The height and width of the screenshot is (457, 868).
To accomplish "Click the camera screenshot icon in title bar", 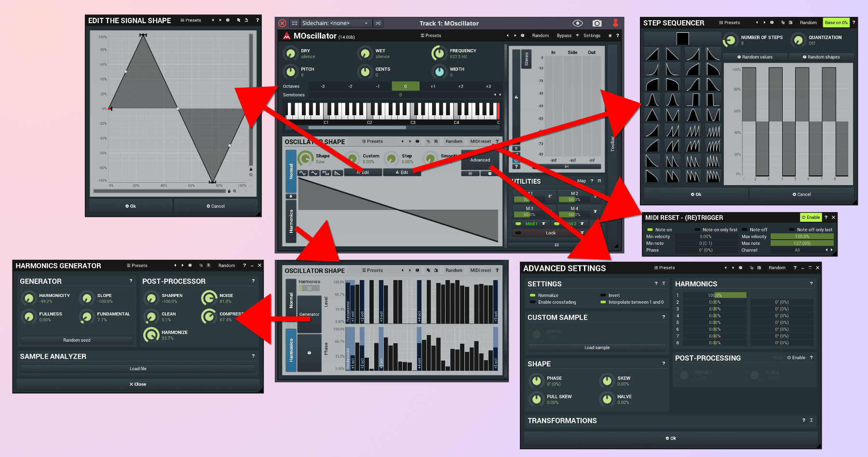I will coord(597,23).
